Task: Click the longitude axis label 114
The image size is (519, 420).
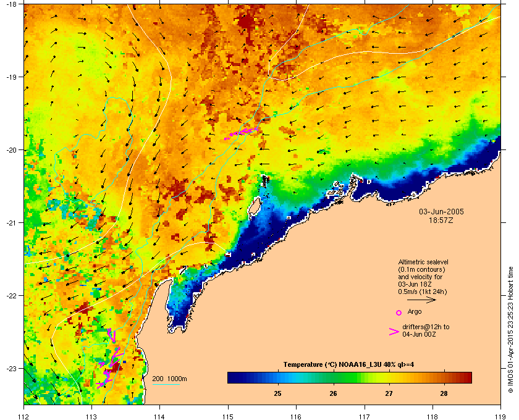Action: click(x=159, y=417)
